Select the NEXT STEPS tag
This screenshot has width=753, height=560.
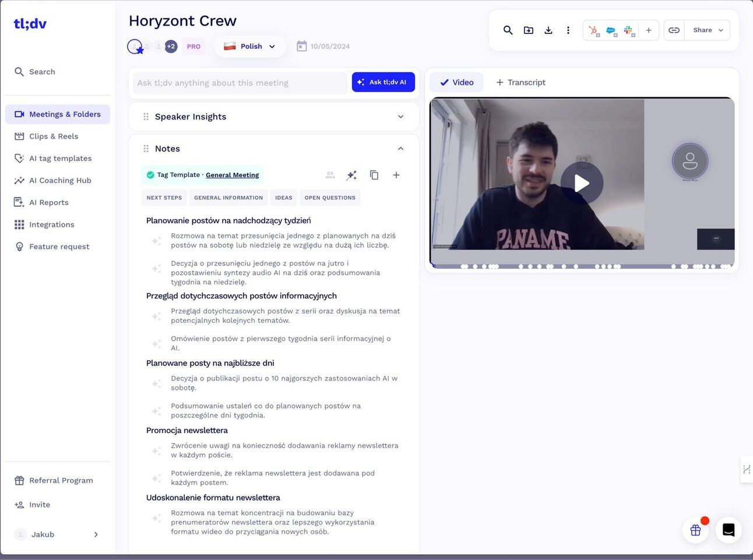164,198
